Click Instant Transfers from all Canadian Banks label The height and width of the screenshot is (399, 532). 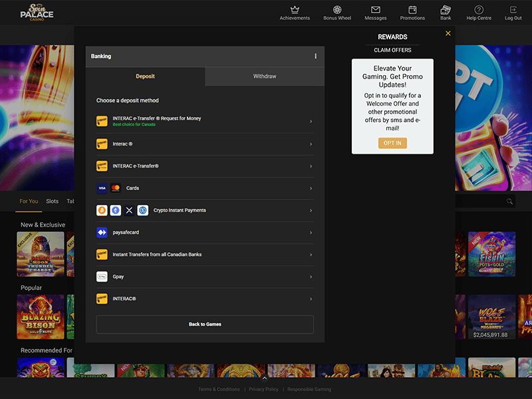(x=157, y=255)
